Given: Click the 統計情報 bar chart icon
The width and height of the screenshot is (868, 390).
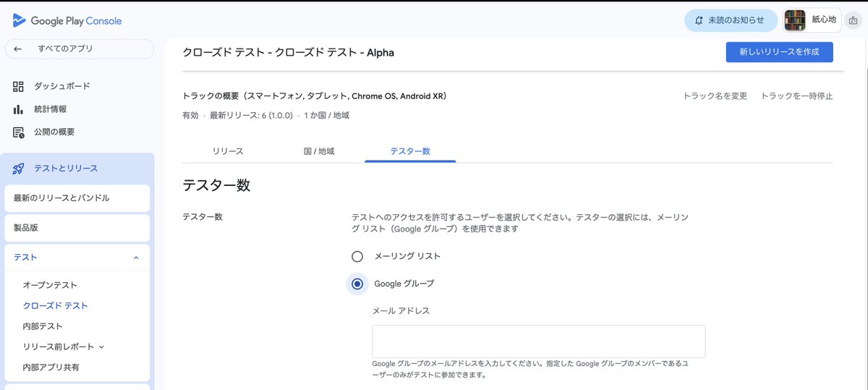Looking at the screenshot, I should pos(19,109).
